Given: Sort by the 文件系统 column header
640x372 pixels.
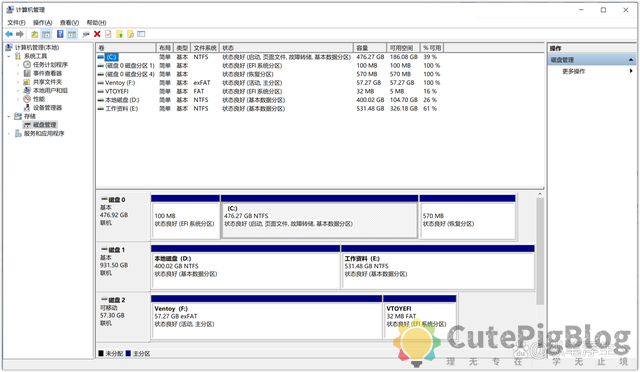Looking at the screenshot, I should tap(205, 48).
